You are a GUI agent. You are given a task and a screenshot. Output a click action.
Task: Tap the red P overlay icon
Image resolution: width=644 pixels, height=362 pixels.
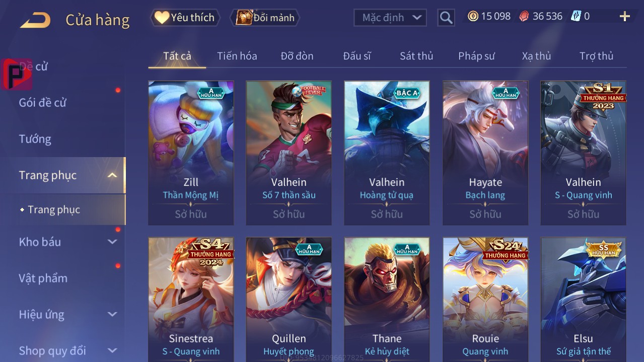coord(17,74)
